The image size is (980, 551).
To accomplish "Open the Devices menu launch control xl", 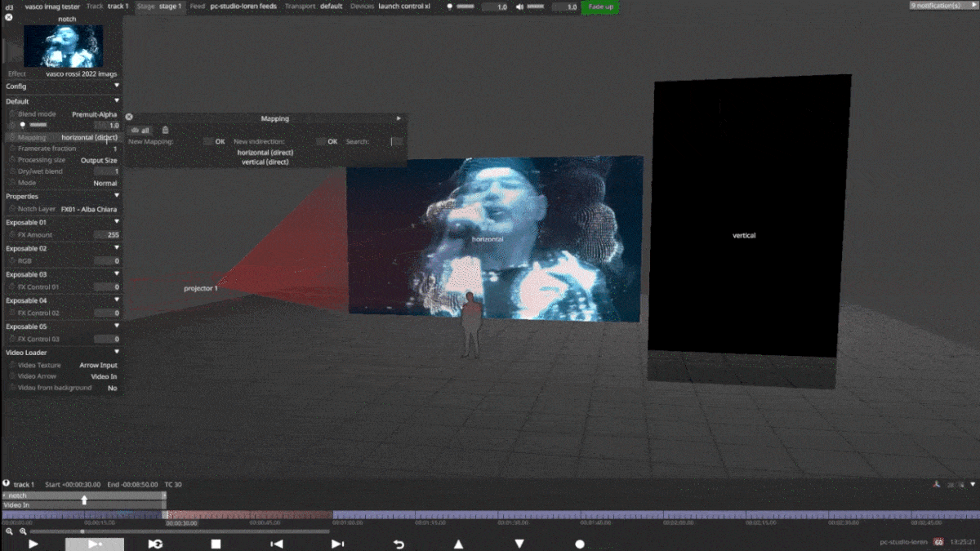I will point(390,6).
